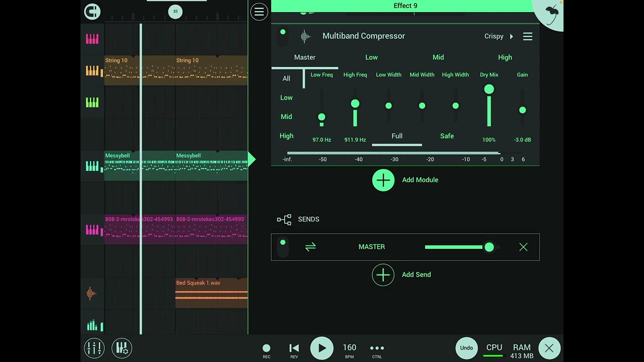Select High in the side band list
Viewport: 644px width, 362px height.
pos(286,136)
